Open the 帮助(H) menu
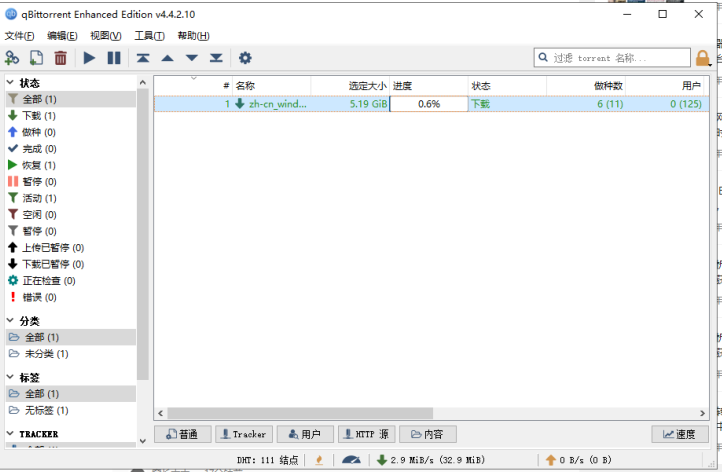 [193, 36]
